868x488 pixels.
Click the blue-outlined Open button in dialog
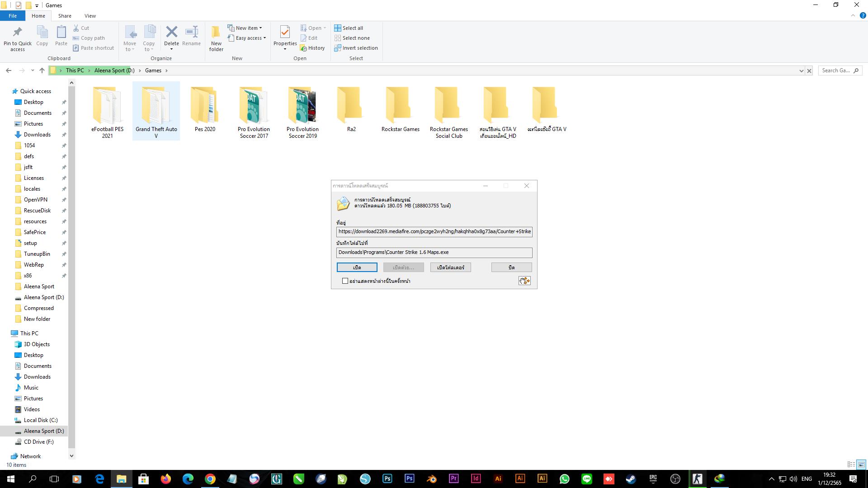tap(357, 267)
